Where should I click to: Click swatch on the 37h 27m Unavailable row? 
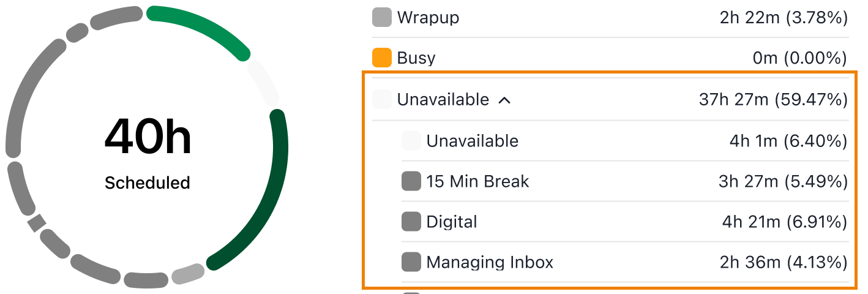382,99
